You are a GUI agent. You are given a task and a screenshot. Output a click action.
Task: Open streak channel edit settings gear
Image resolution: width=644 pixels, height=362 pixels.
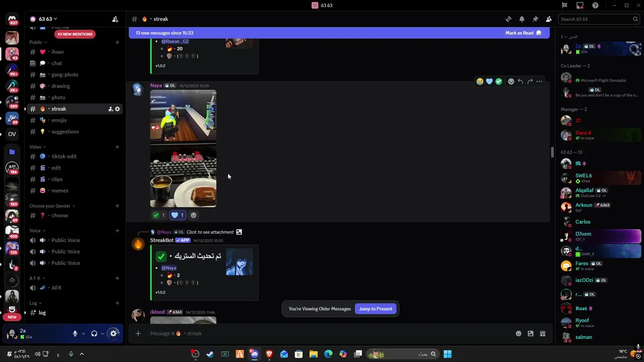point(118,109)
